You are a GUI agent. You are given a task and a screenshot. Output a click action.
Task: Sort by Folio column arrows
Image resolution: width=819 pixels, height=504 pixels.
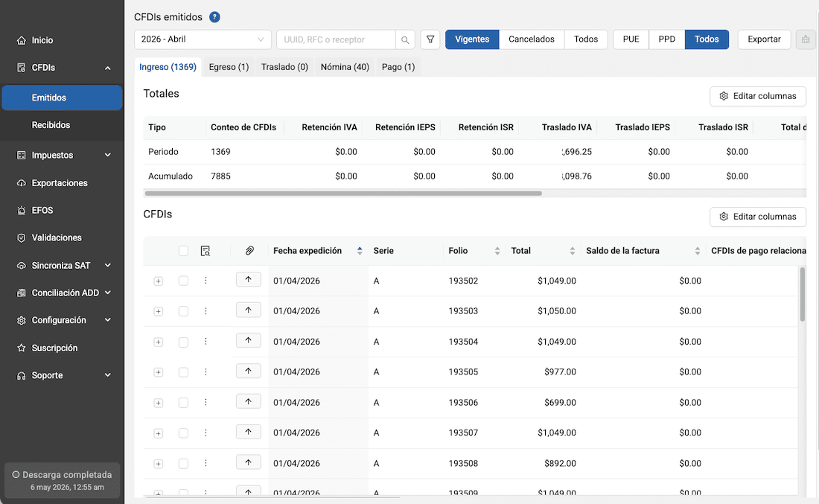click(x=497, y=251)
